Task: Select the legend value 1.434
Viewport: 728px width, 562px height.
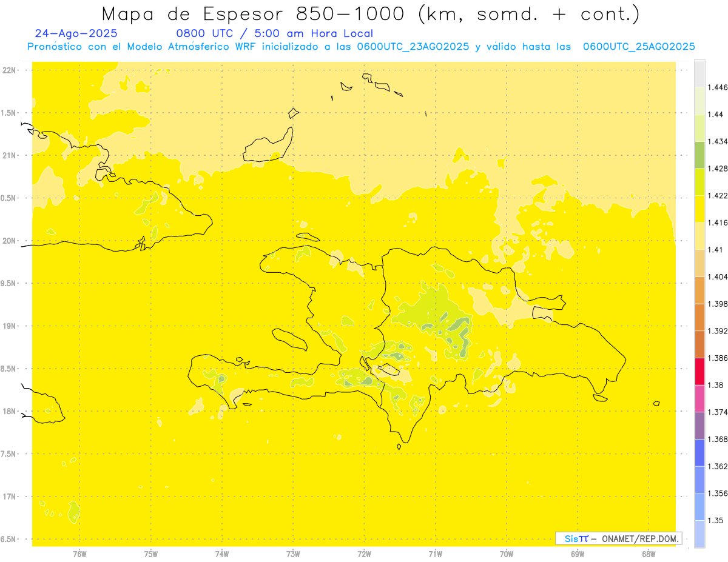Action: point(718,141)
